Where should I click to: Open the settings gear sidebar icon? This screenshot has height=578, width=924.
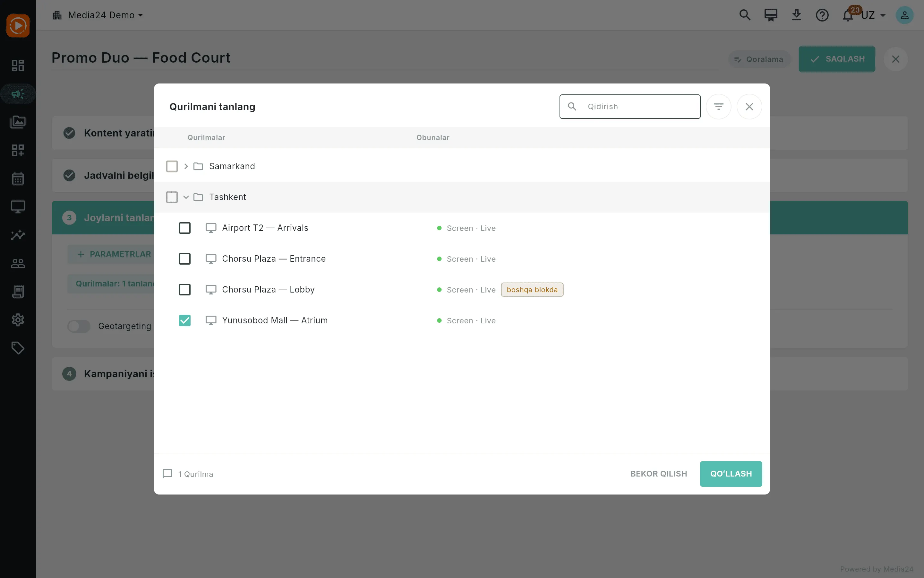(x=18, y=320)
